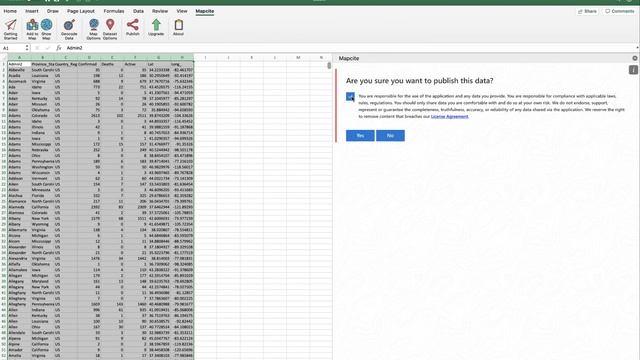
Task: Switch to the Home ribbon tab
Action: pos(10,11)
